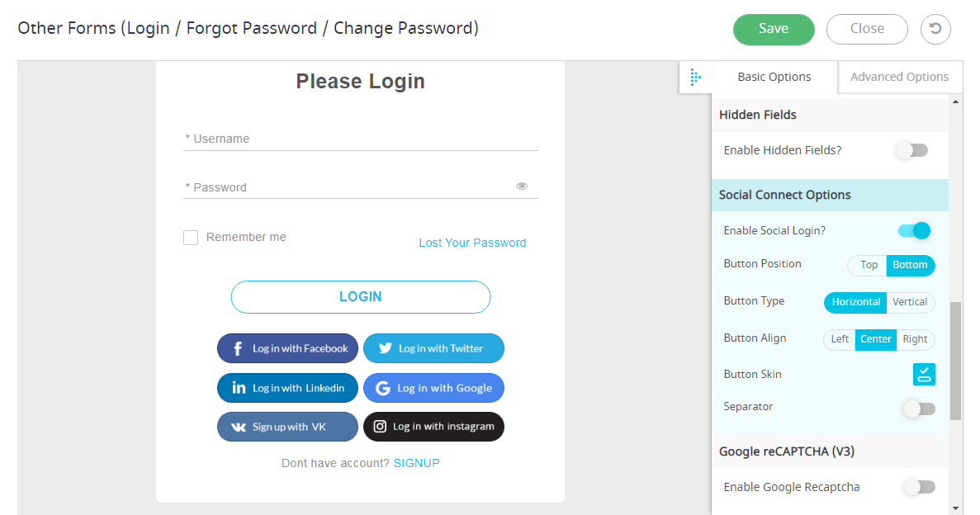Click the Log in with Facebook button

click(x=287, y=348)
